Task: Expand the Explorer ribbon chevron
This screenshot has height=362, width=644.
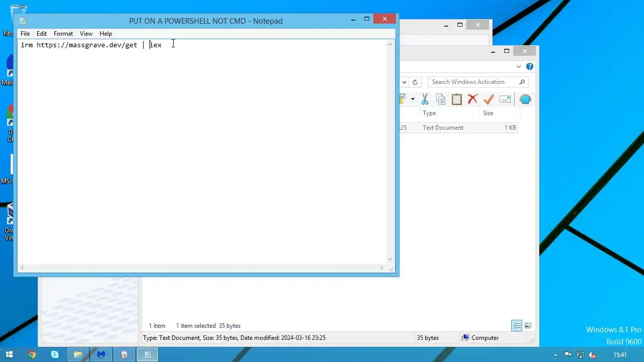Action: pyautogui.click(x=519, y=66)
